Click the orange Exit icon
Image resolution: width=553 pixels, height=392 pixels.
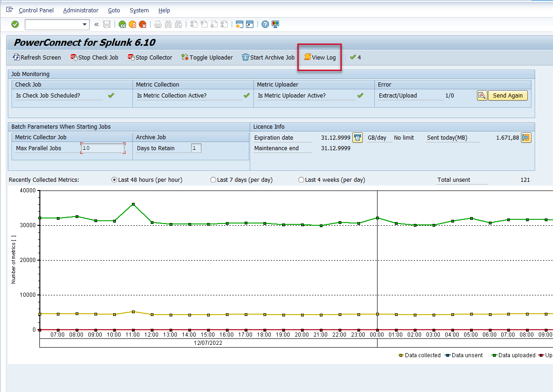pos(132,24)
